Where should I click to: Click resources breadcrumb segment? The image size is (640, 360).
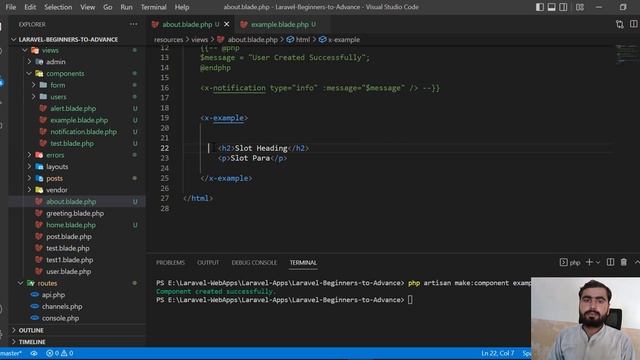coord(169,40)
